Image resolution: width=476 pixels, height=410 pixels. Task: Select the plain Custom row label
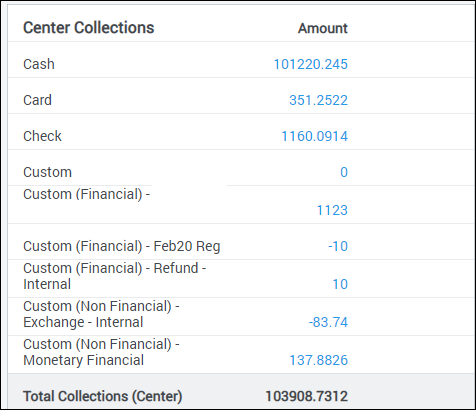tap(47, 172)
